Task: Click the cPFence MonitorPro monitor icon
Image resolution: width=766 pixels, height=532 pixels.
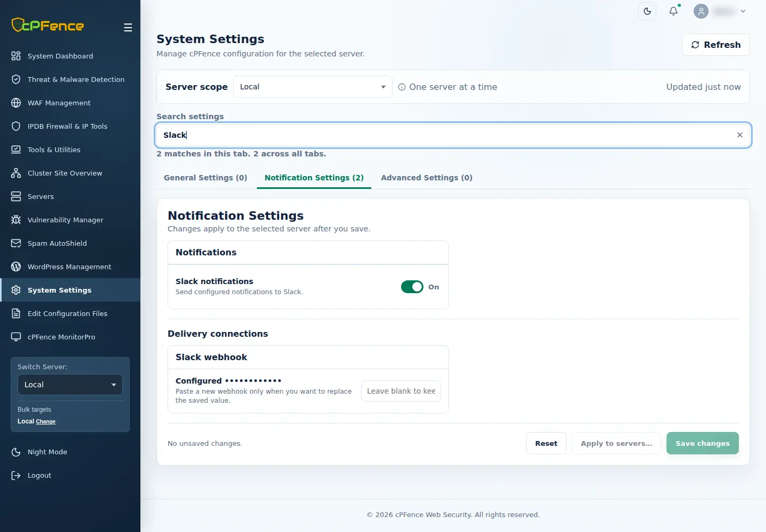Action: (x=16, y=337)
